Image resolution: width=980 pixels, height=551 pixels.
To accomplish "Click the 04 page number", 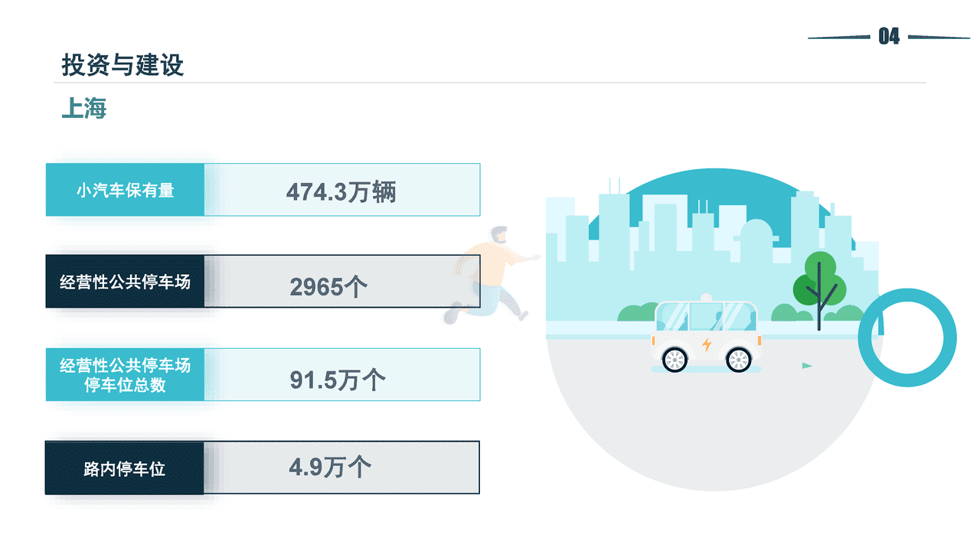I will coord(889,37).
